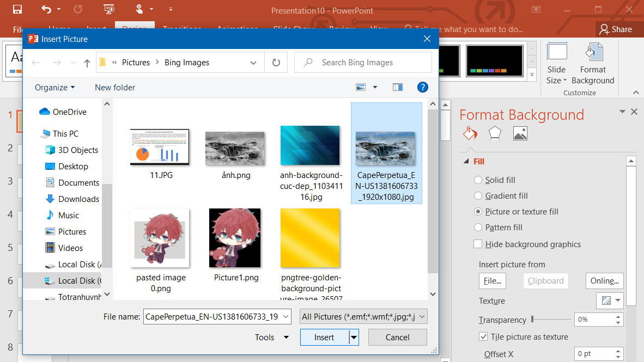Select Desktop in navigation pane
Viewport: 644px width, 362px height.
point(66,166)
